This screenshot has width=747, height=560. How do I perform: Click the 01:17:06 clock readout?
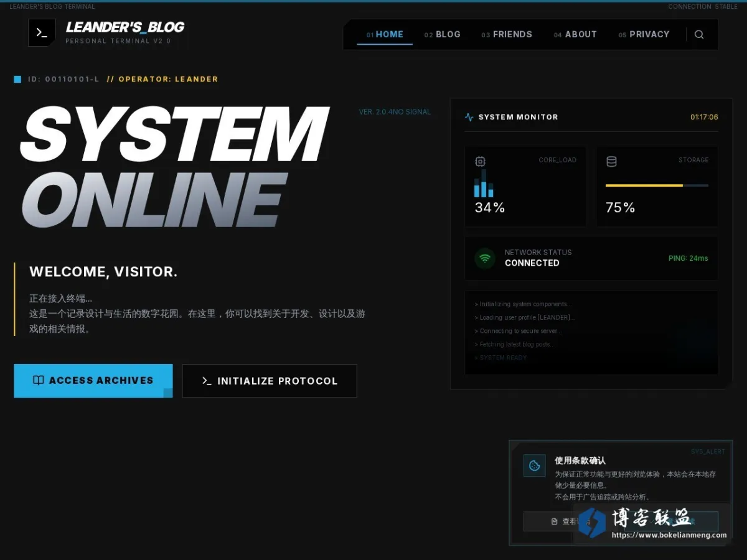click(704, 117)
